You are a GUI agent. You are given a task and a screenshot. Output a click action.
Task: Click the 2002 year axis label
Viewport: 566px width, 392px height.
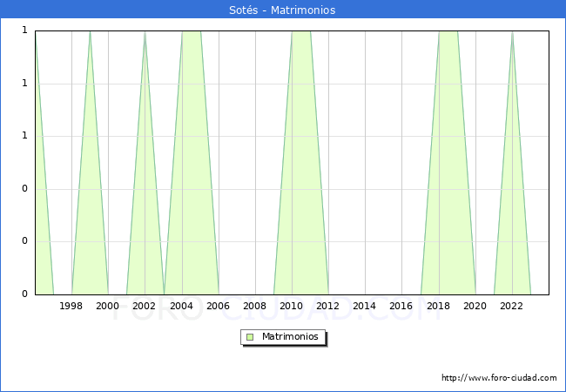[145, 306]
